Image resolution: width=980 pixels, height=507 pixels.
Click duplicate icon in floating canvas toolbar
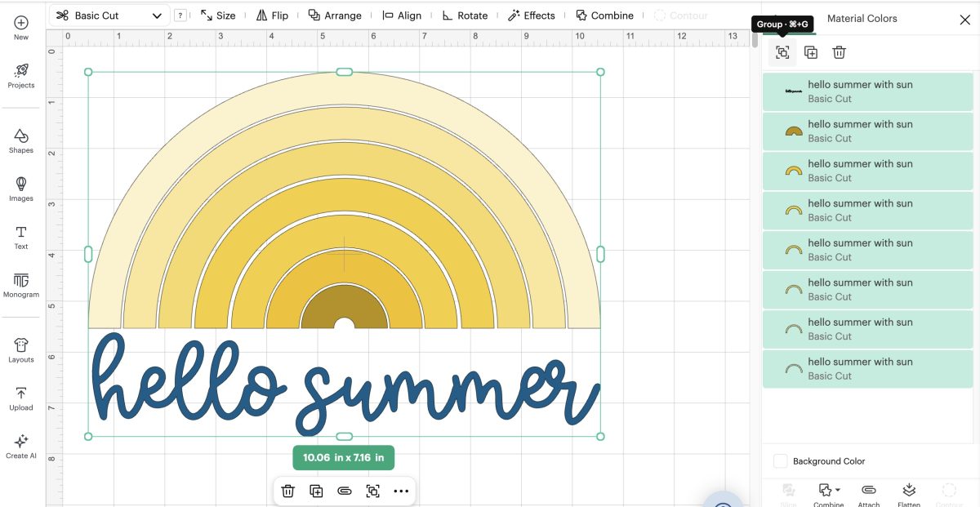316,491
